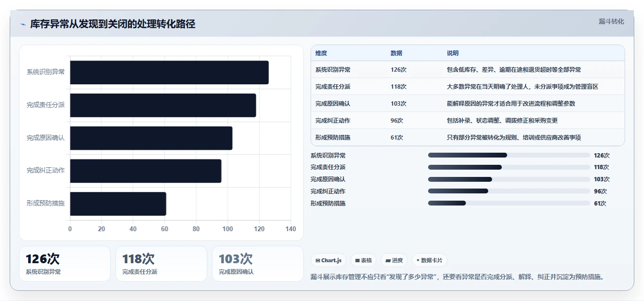
Task: Click the 完成原因确认 bar in the chart
Action: click(x=151, y=138)
